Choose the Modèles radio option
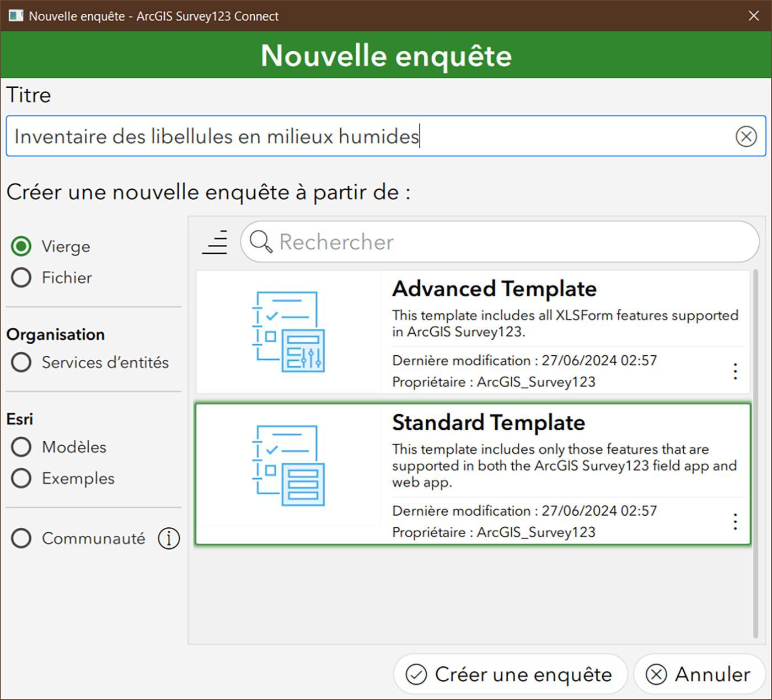772x700 pixels. coord(21,447)
